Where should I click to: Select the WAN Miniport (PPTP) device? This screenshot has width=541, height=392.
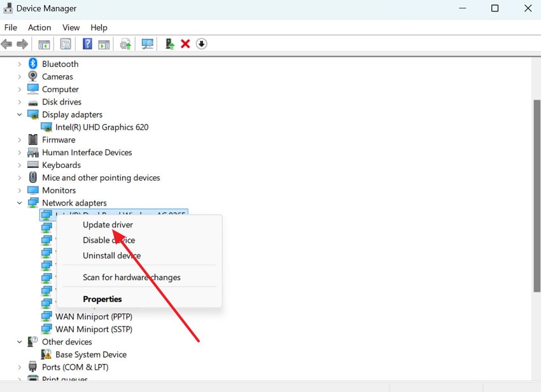click(x=94, y=316)
